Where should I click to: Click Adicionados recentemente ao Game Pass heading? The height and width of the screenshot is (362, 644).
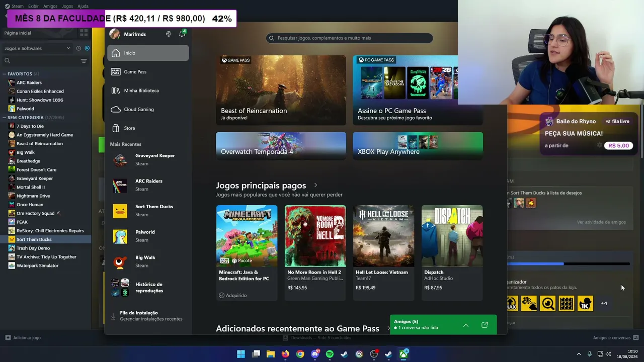coord(297,328)
